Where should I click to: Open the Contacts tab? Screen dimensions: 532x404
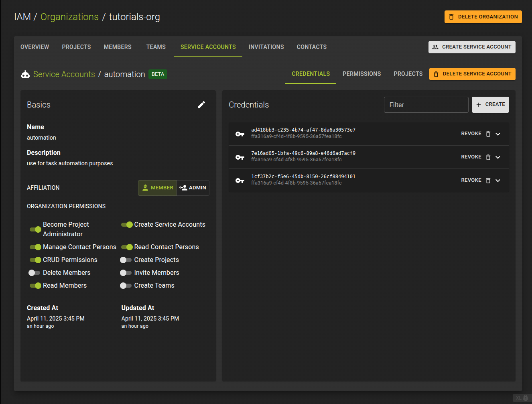click(x=312, y=47)
